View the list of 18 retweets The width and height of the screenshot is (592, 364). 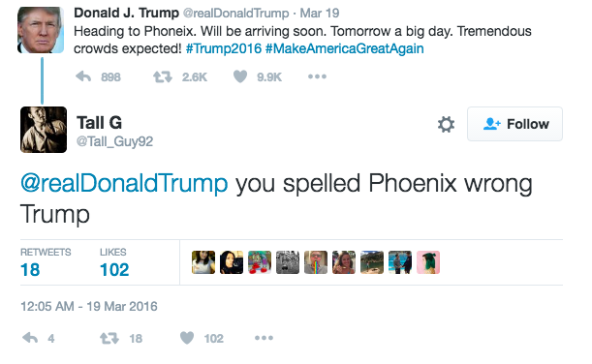tap(46, 263)
